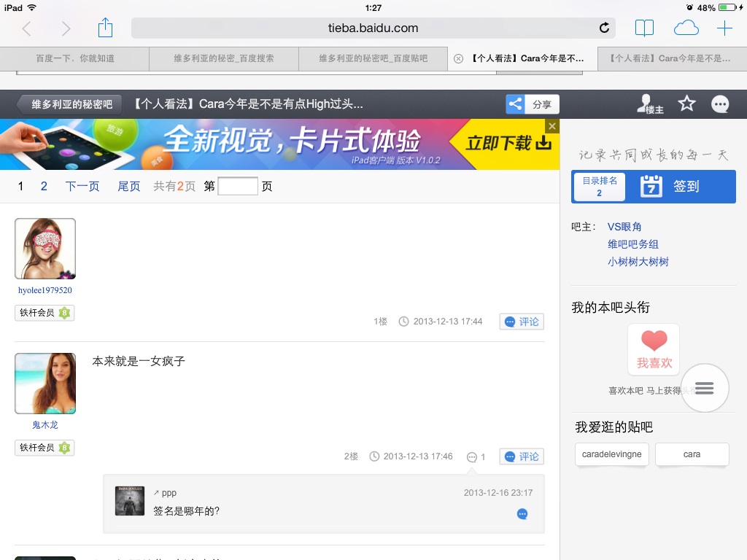Tap 评论 on the 1楼 post
The width and height of the screenshot is (747, 560).
pos(522,322)
